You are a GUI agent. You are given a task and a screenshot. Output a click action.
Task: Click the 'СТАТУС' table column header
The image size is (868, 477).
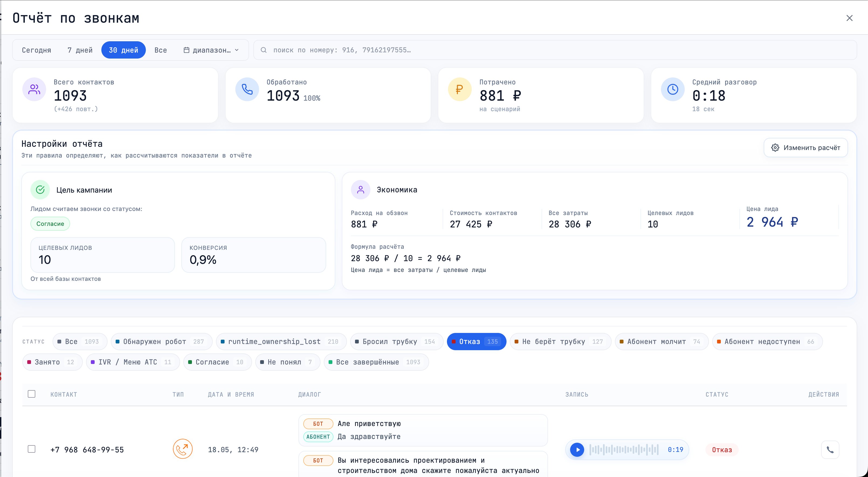tap(717, 394)
